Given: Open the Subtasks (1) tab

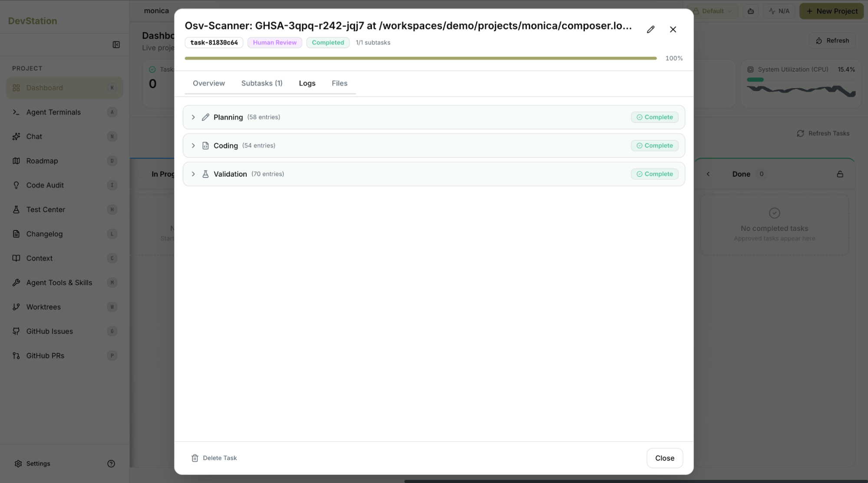Looking at the screenshot, I should [x=262, y=83].
